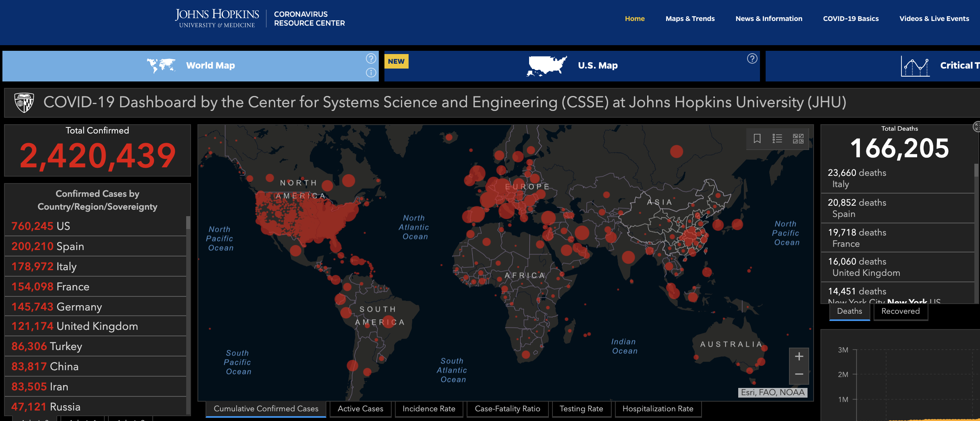The height and width of the screenshot is (421, 980).
Task: Click the yellow NEW badge
Action: point(397,61)
